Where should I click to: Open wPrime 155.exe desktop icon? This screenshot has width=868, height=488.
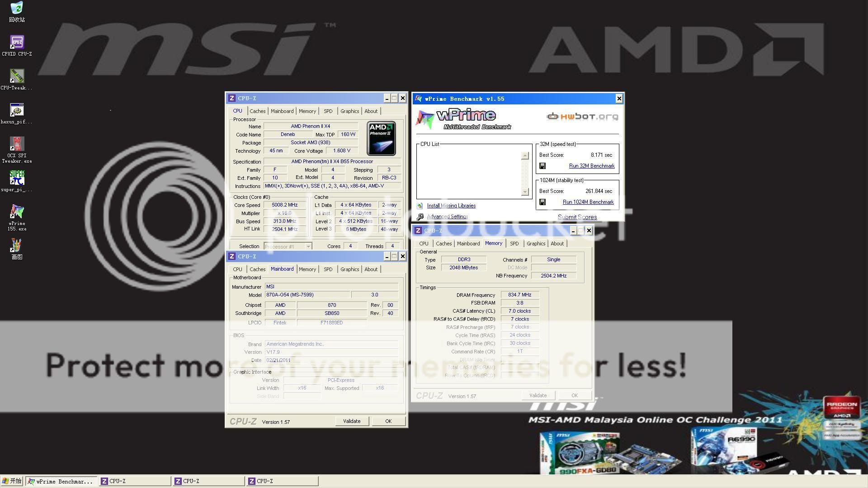[17, 212]
